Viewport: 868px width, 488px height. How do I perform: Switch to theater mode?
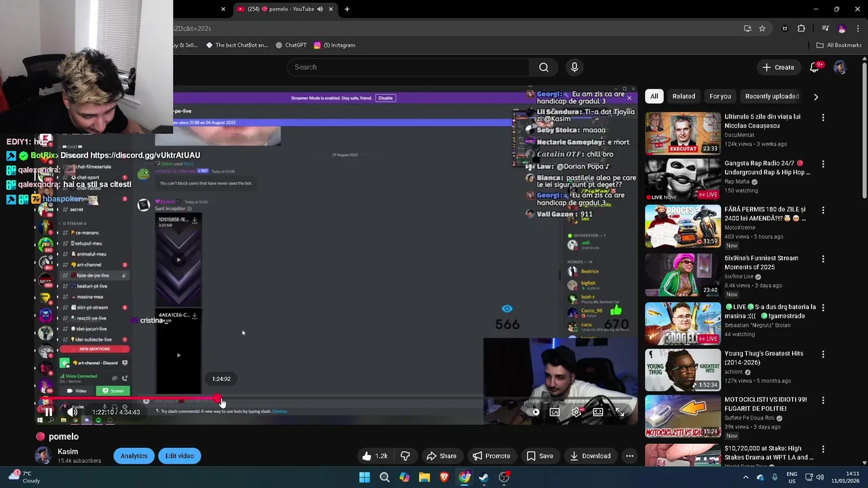click(x=598, y=412)
